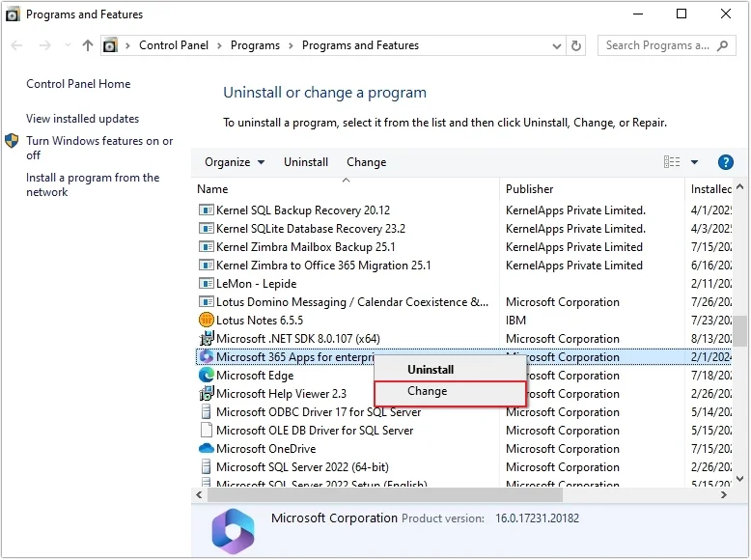
Task: Click the large Microsoft 365 logo in details pane
Action: click(233, 531)
